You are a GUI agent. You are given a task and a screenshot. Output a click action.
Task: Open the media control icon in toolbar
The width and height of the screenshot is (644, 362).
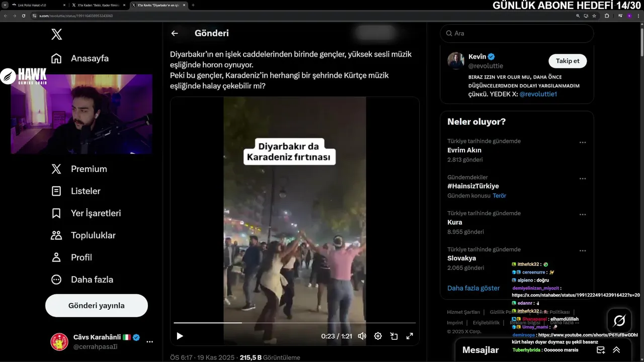tap(620, 16)
